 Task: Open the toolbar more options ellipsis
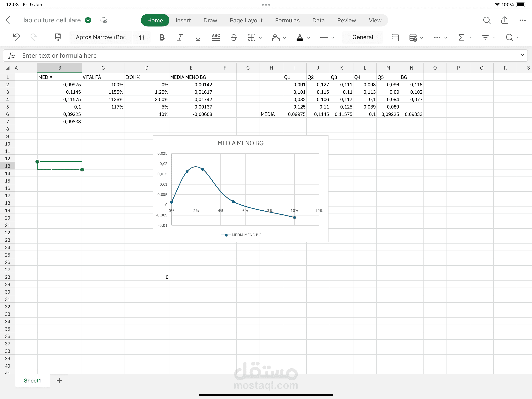437,37
